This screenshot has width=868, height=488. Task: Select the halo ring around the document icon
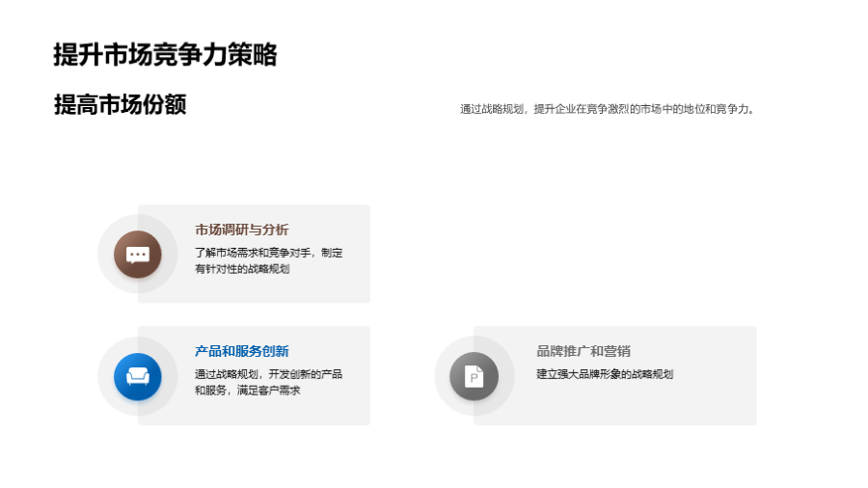(443, 376)
